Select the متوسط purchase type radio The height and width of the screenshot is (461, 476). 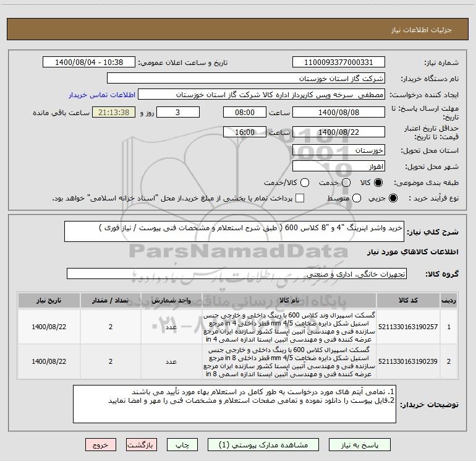357,198
